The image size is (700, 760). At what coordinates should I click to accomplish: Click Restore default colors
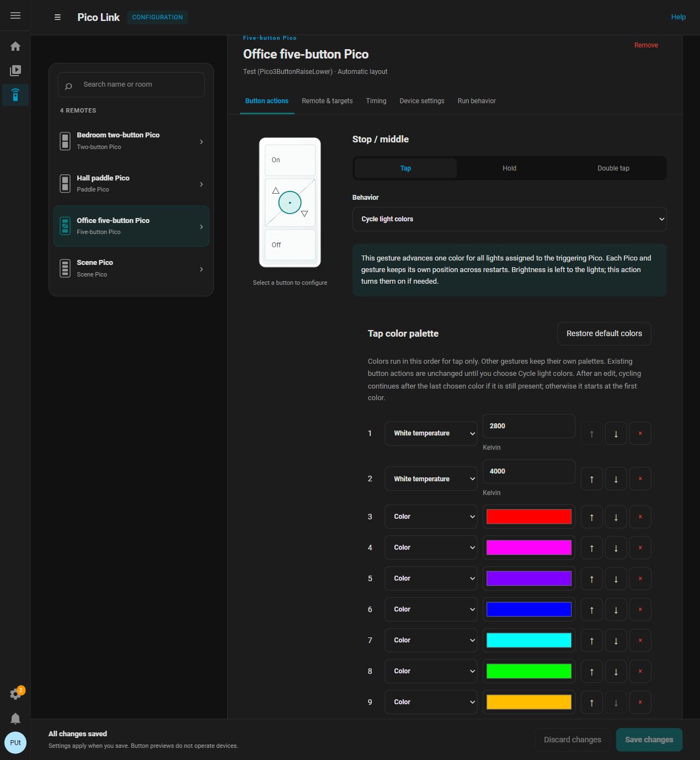604,334
